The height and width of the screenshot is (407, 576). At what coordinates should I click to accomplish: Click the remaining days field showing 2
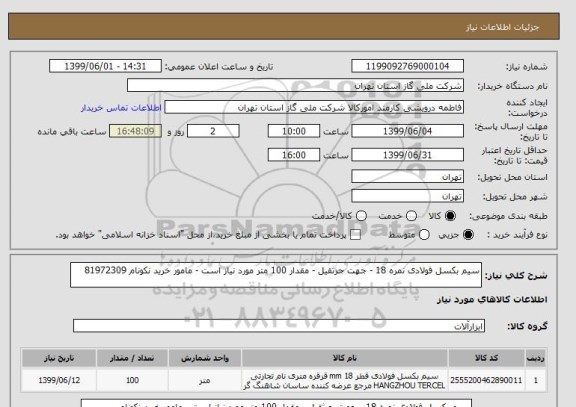tap(213, 131)
